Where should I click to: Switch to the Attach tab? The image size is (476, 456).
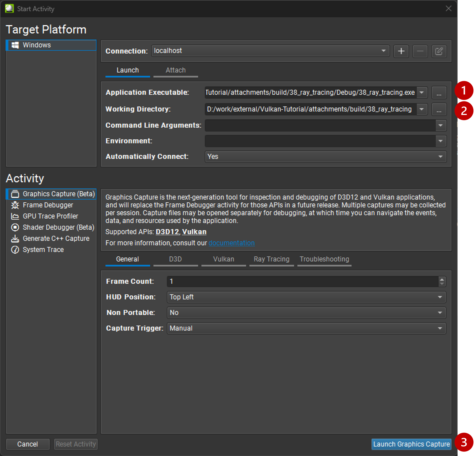tap(175, 70)
